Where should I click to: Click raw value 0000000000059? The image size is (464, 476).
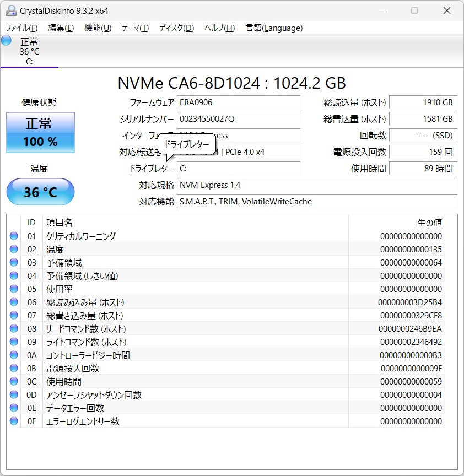[x=411, y=381]
